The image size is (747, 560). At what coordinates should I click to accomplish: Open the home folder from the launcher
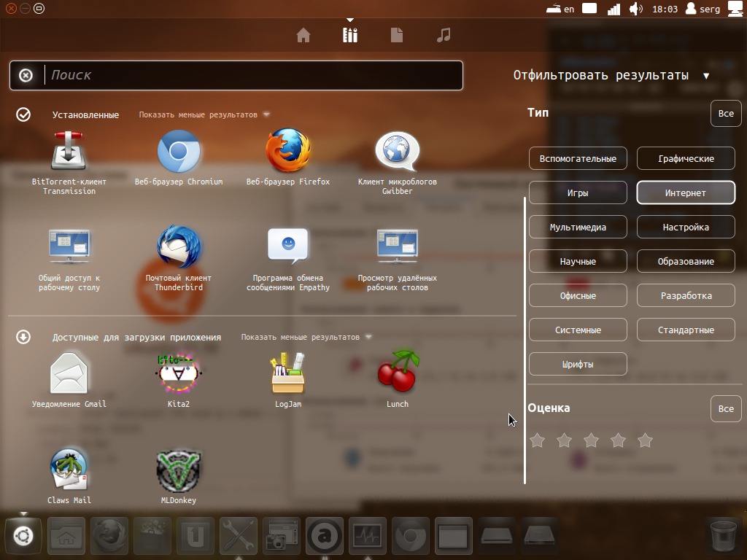pos(66,536)
